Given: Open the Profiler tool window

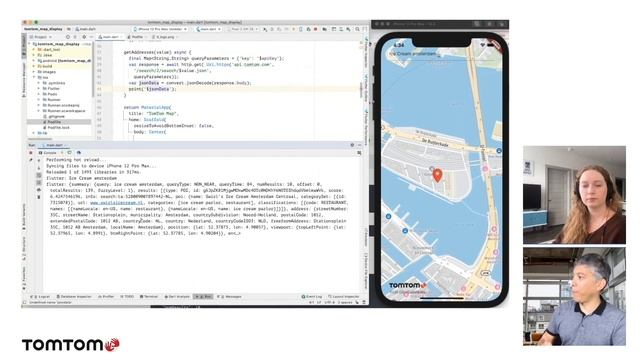Looking at the screenshot, I should (106, 297).
